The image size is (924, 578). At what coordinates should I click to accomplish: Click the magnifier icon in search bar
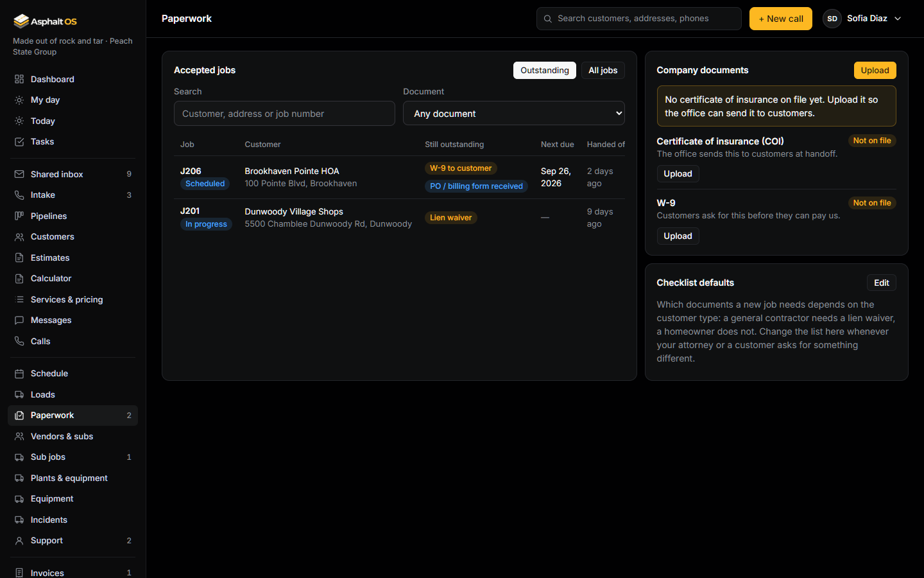[548, 19]
